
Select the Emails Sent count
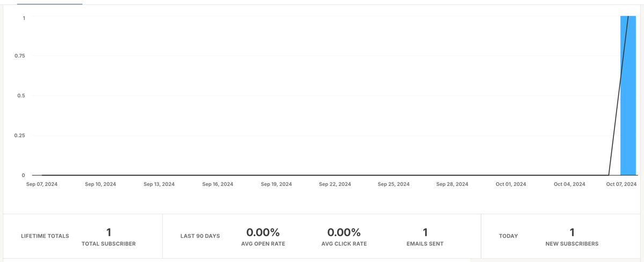coord(425,232)
